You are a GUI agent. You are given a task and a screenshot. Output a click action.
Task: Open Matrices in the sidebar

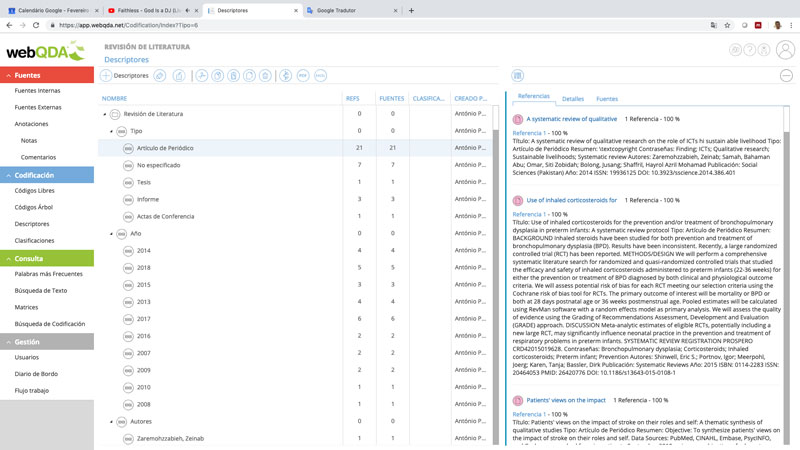point(26,307)
